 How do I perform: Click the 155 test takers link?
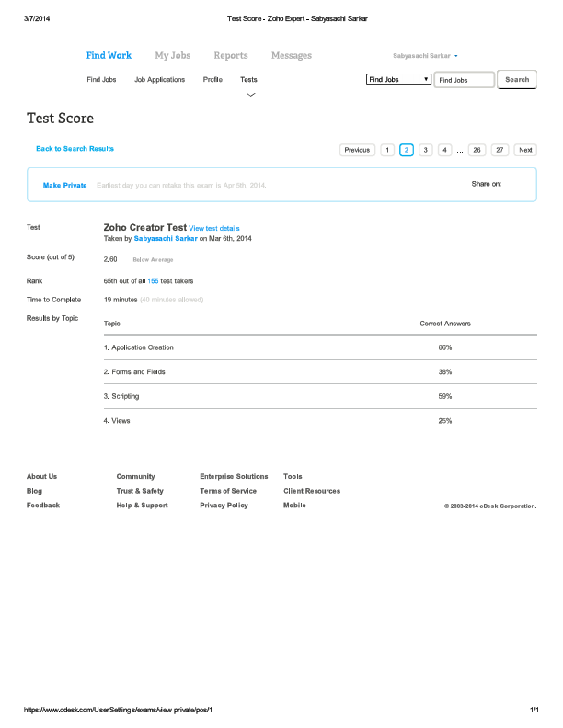pos(153,281)
